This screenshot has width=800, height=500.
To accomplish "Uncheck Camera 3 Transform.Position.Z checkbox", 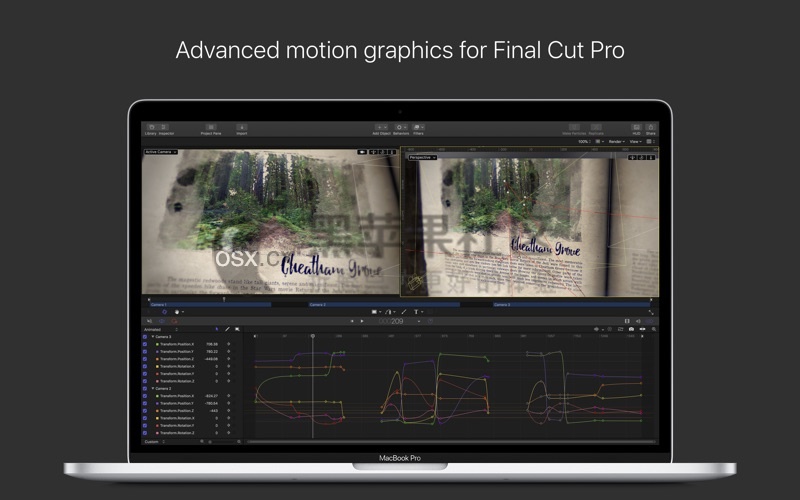I will [145, 359].
